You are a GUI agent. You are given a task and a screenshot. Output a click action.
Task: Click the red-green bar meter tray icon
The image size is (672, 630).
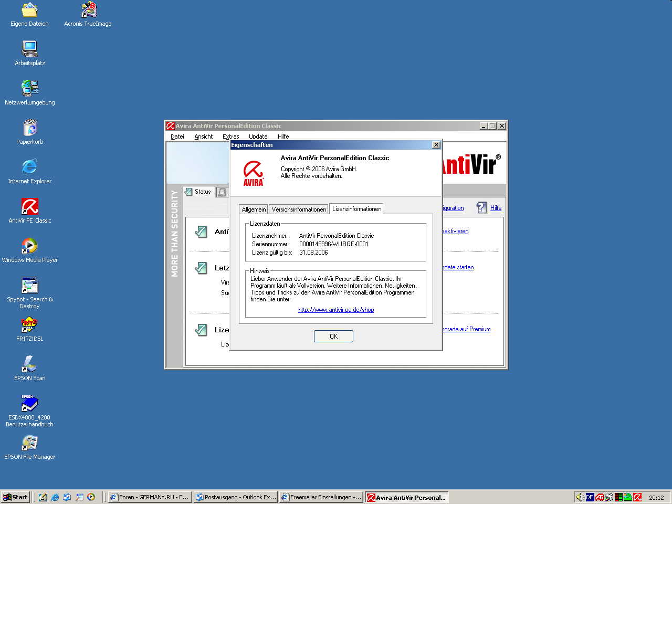618,497
